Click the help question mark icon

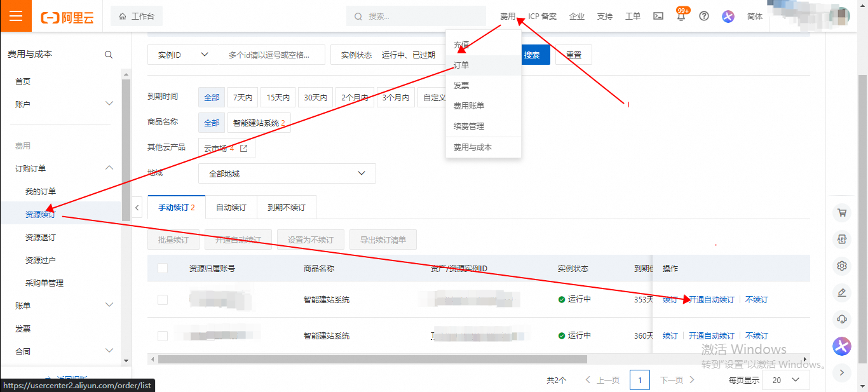point(704,17)
